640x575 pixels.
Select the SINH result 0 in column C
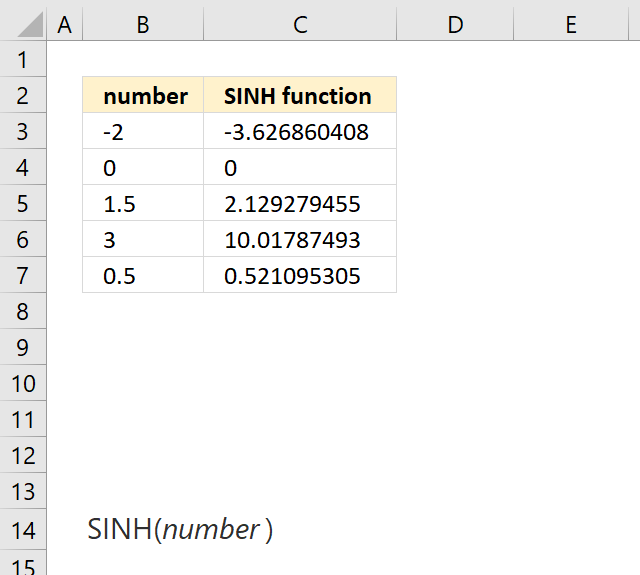click(300, 167)
